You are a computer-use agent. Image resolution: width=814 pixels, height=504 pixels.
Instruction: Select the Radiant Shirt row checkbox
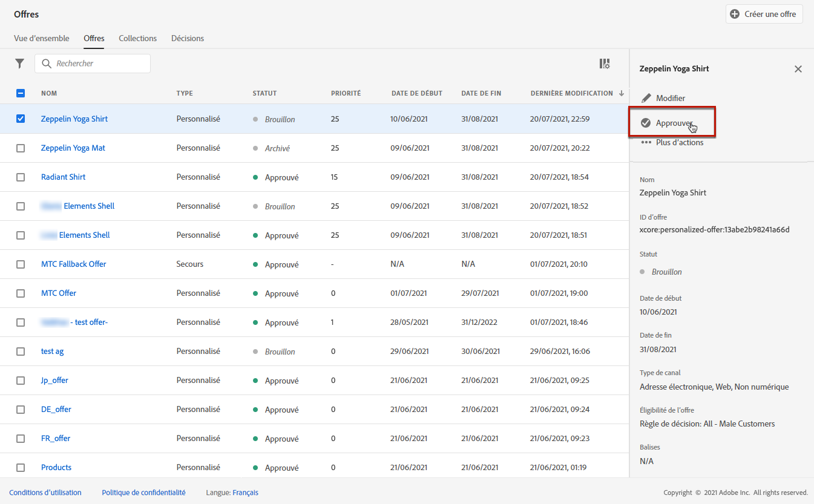pos(21,177)
